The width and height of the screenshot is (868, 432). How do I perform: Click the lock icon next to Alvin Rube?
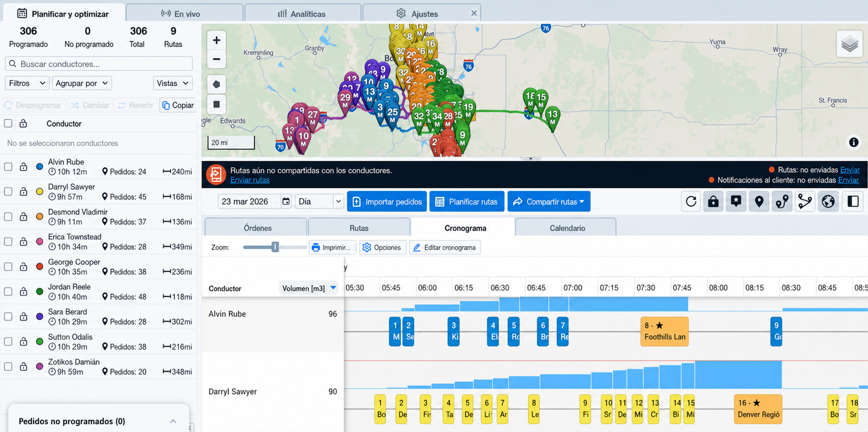coord(23,166)
